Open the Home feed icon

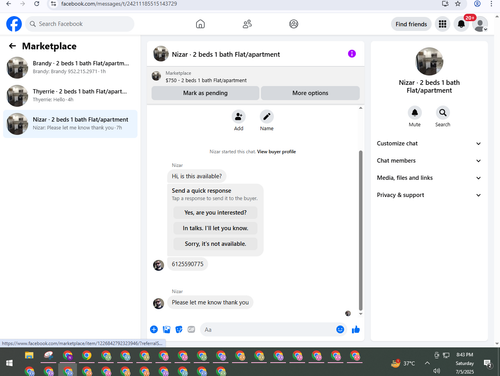[200, 24]
